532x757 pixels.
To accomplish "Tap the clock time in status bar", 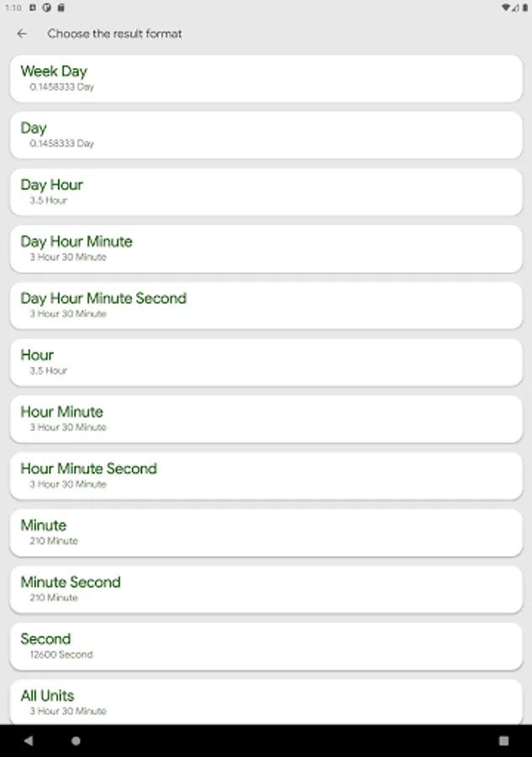I will coord(13,8).
